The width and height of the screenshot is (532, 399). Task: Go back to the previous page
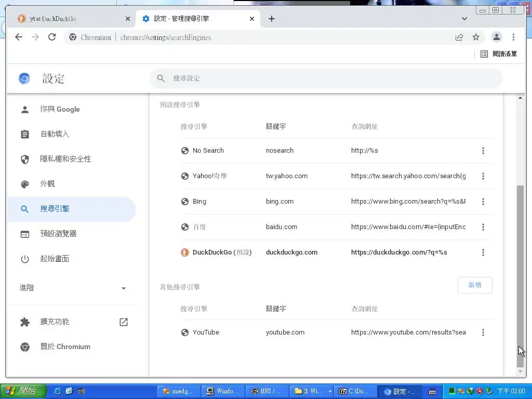point(19,37)
